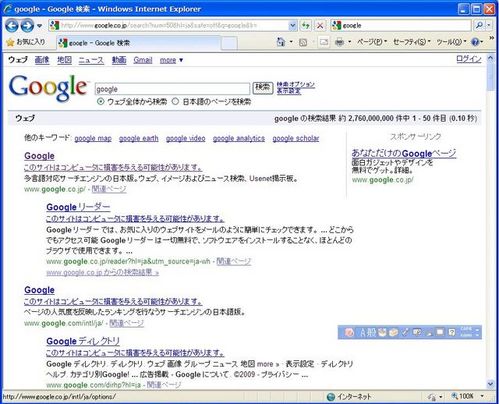499x404 pixels.
Task: Open zoom level dropdown arrow in status bar
Action: tap(482, 396)
